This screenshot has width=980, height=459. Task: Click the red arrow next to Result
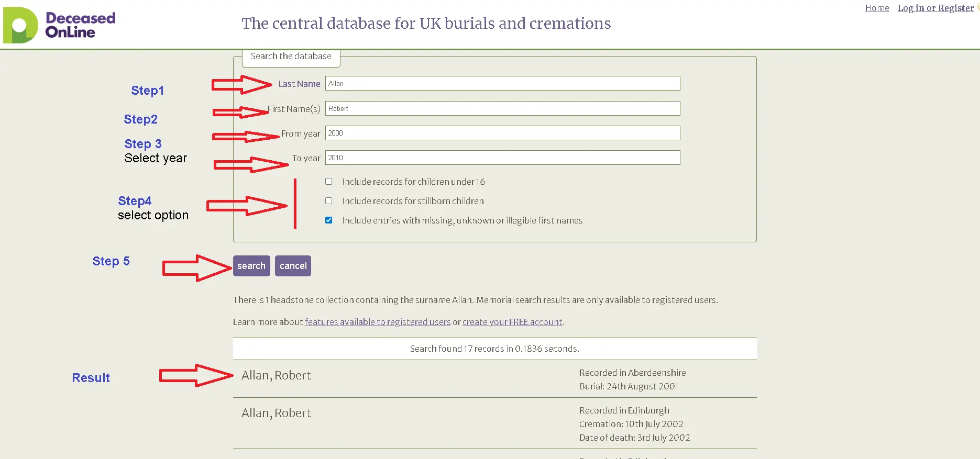point(195,375)
